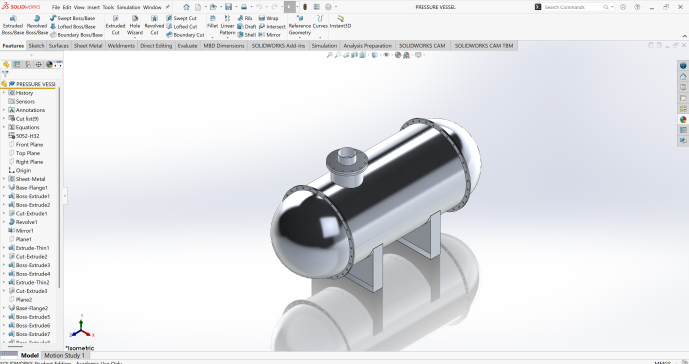Screen dimensions: 689x364
Task: Select the Draft tool
Action: point(246,26)
